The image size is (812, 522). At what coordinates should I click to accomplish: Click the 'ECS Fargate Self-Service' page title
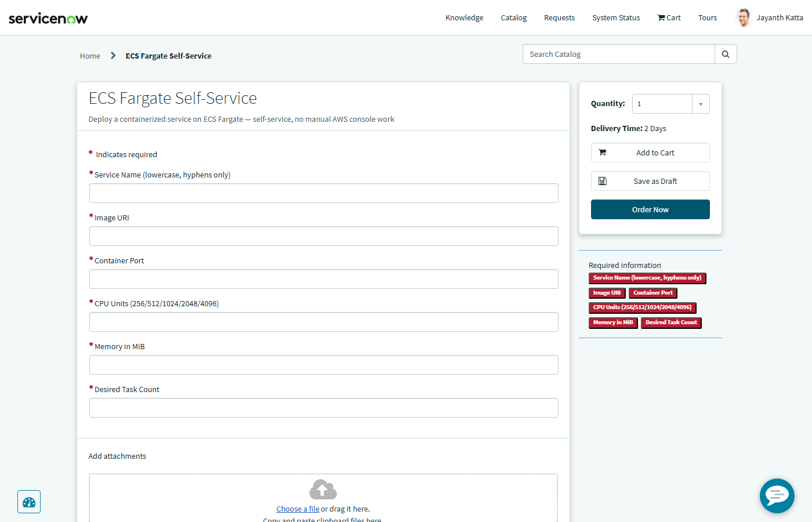173,98
